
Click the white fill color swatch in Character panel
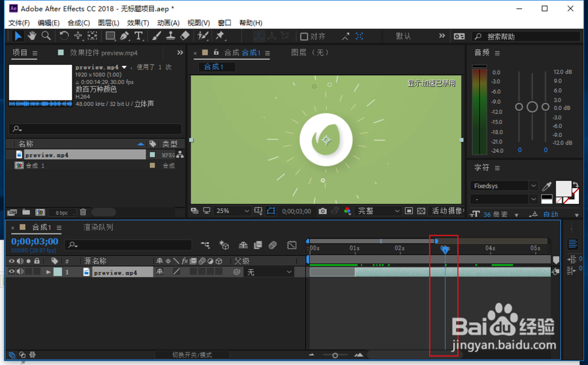(x=563, y=188)
